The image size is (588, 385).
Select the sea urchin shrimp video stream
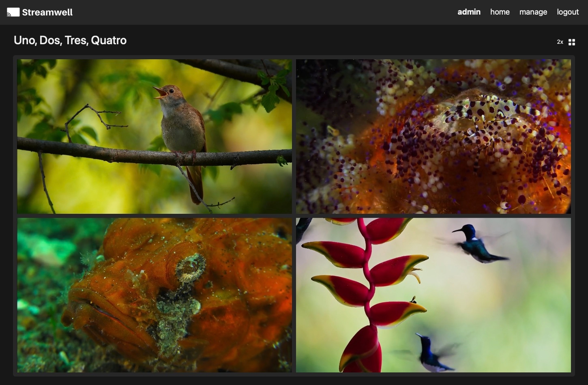pyautogui.click(x=433, y=136)
